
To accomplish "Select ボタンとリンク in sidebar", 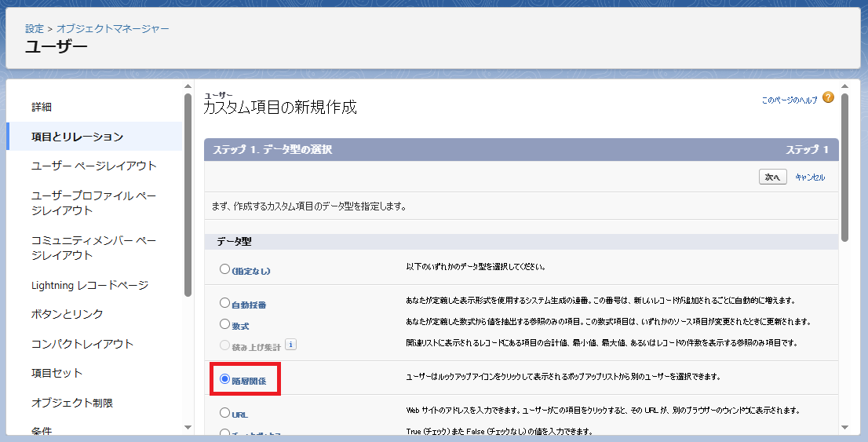I will 67,314.
